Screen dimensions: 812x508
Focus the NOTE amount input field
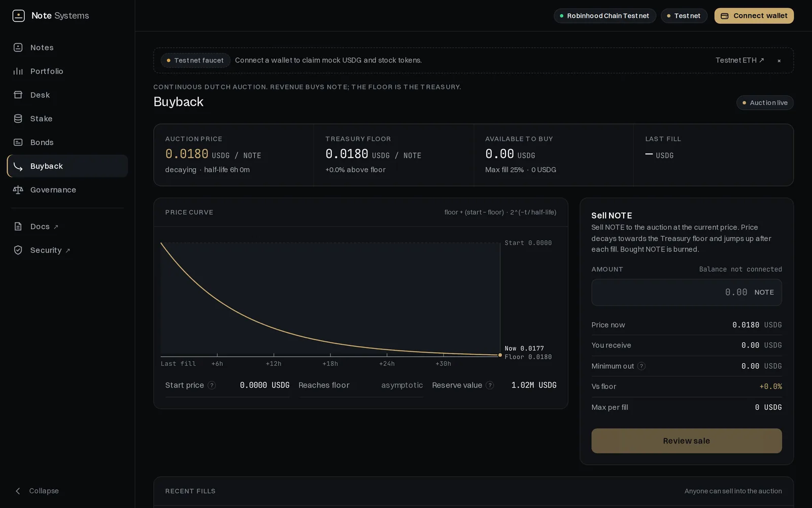click(x=686, y=292)
